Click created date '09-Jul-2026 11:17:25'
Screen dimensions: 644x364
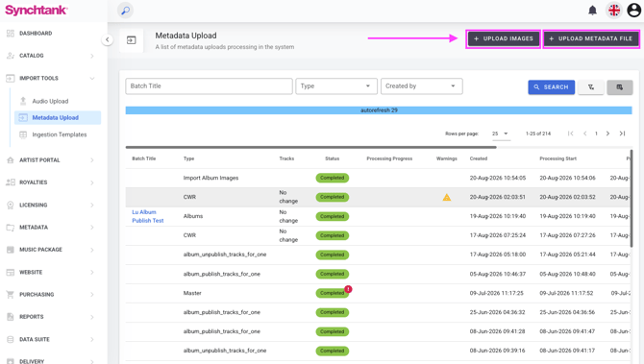[497, 293]
